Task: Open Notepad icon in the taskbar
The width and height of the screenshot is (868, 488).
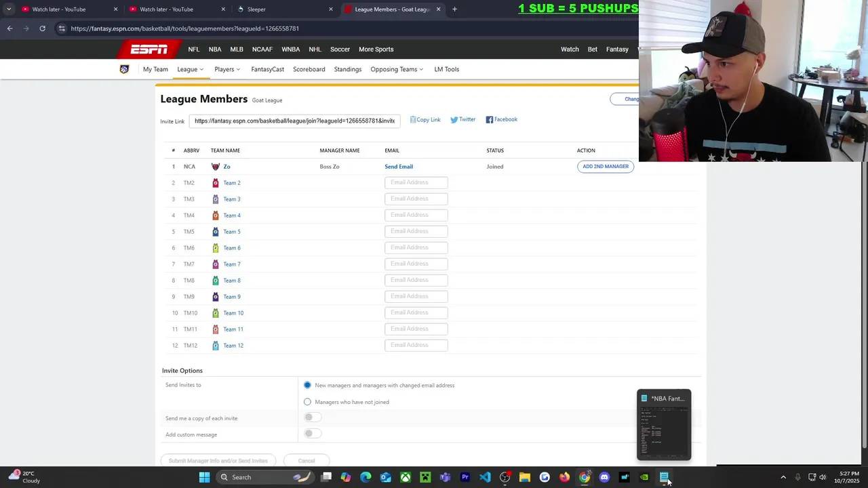Action: pyautogui.click(x=664, y=477)
